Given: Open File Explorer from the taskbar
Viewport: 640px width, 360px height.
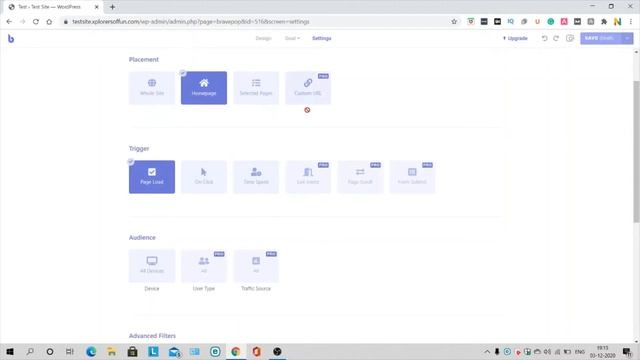Looking at the screenshot, I should click(111, 351).
